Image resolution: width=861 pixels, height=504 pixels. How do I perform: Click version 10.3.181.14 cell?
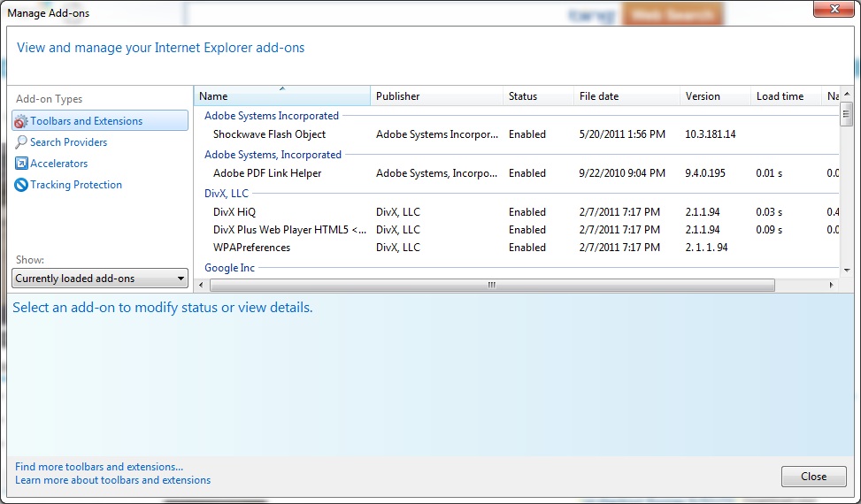710,134
